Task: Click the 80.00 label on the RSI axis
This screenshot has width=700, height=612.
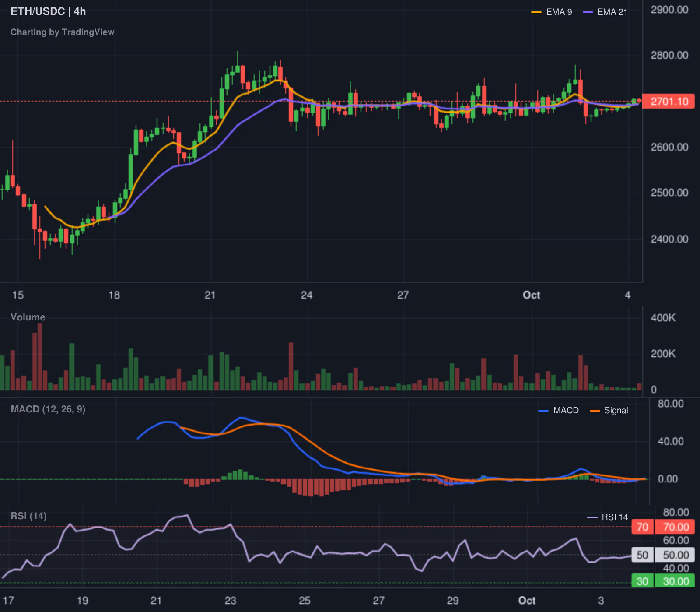Action: pos(676,512)
